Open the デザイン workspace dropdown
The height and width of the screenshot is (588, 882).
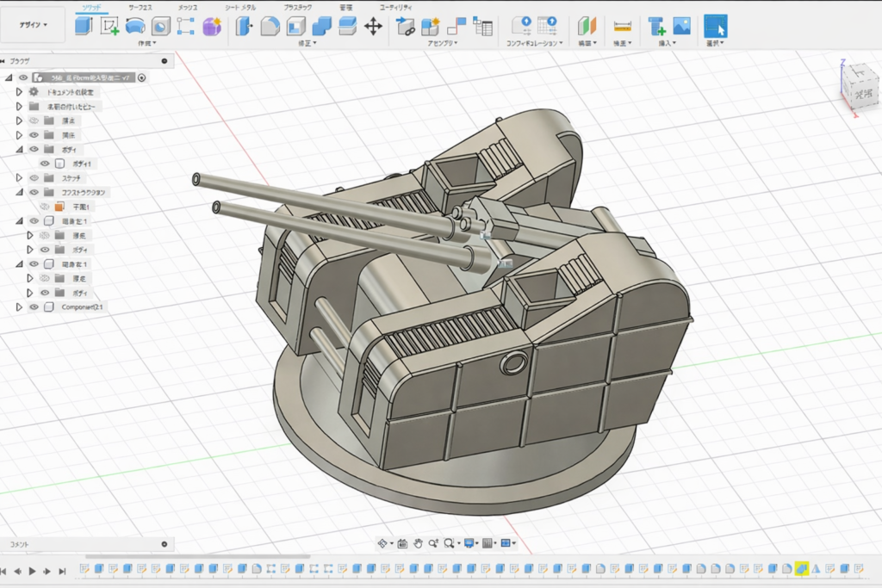(34, 23)
